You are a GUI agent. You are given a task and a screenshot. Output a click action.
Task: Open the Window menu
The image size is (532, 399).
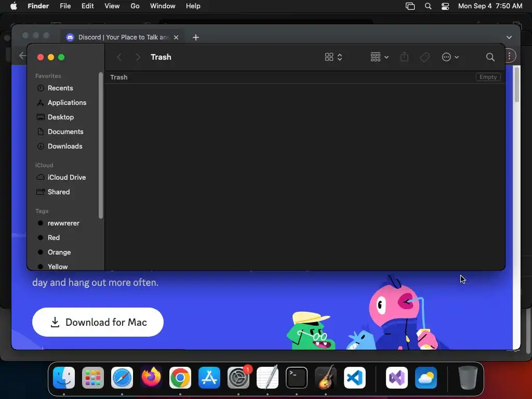[163, 6]
